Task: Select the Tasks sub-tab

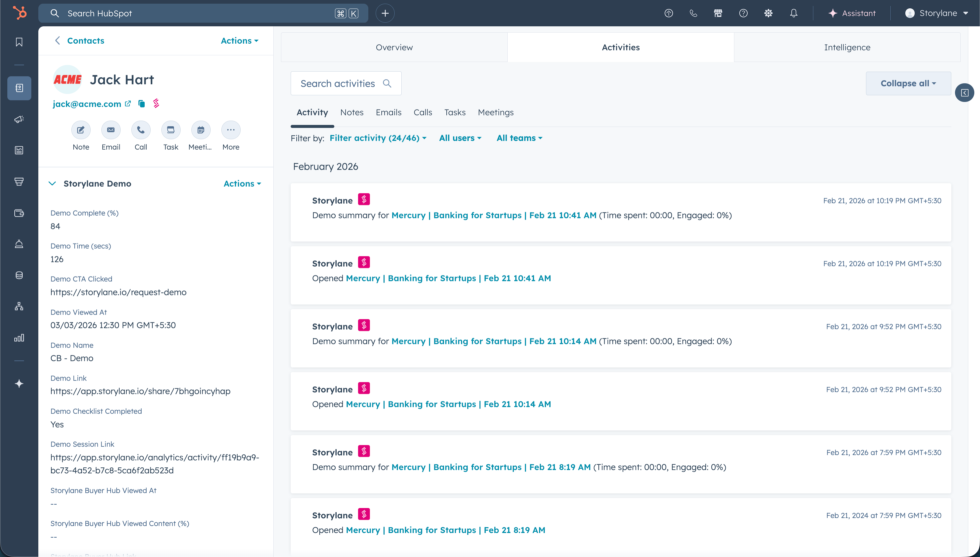Action: [x=455, y=113]
